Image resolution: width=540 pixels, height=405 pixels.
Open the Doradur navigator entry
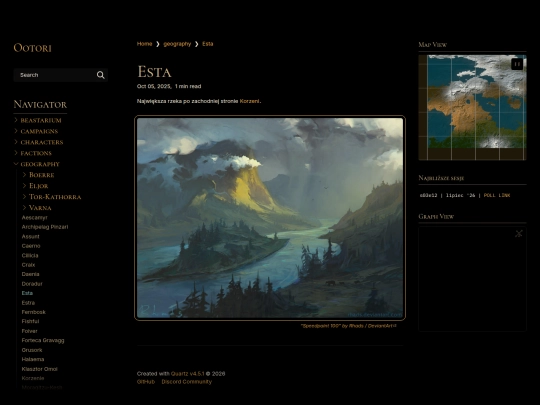tap(32, 284)
